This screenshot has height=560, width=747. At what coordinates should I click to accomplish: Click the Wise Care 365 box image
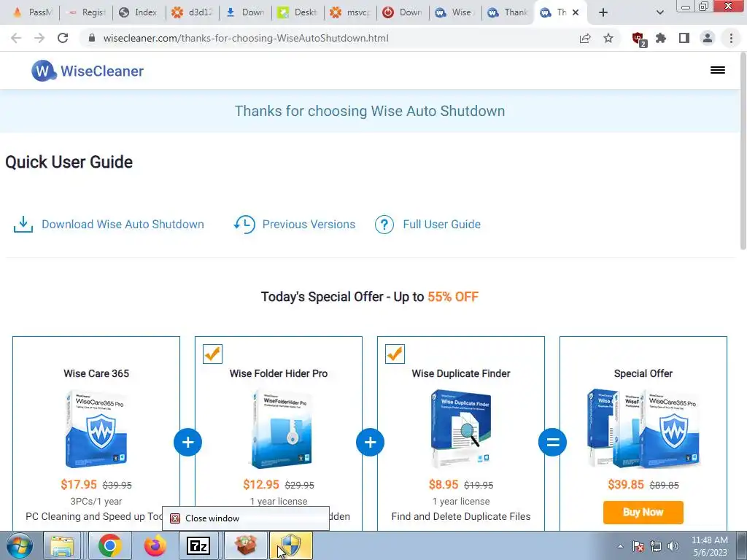click(96, 429)
